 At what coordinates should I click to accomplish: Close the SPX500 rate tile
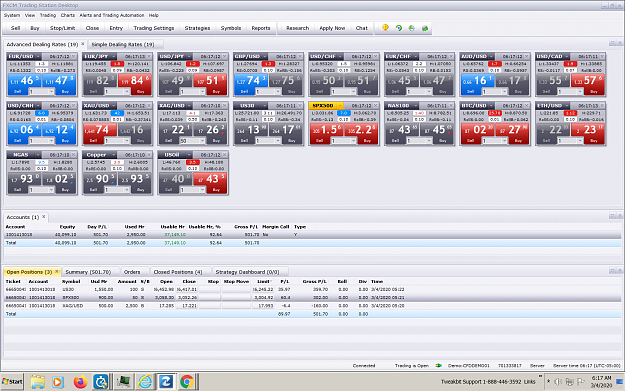pos(375,106)
